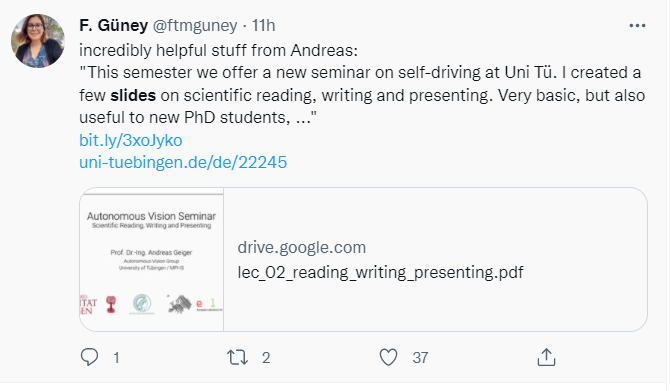Click the retweet count number 2
The height and width of the screenshot is (391, 670).
[266, 358]
